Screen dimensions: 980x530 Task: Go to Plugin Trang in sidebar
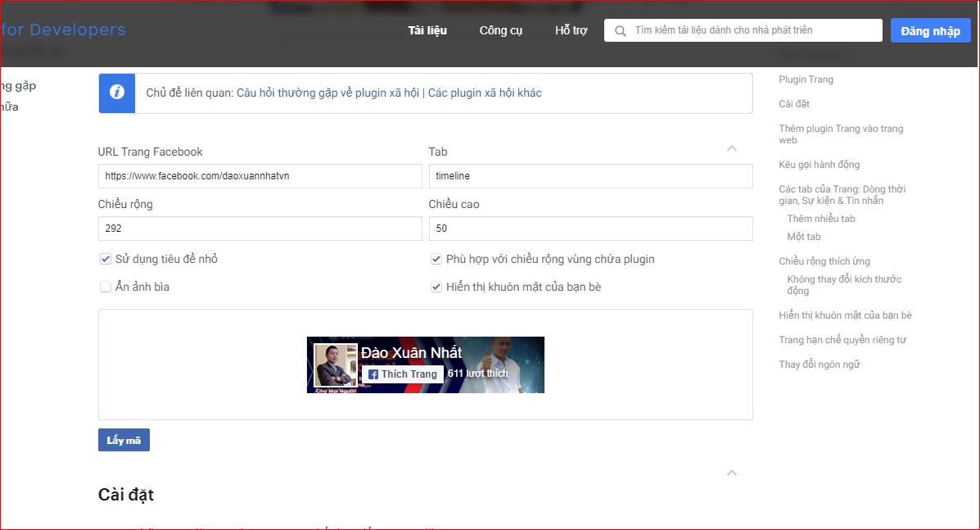(x=806, y=79)
